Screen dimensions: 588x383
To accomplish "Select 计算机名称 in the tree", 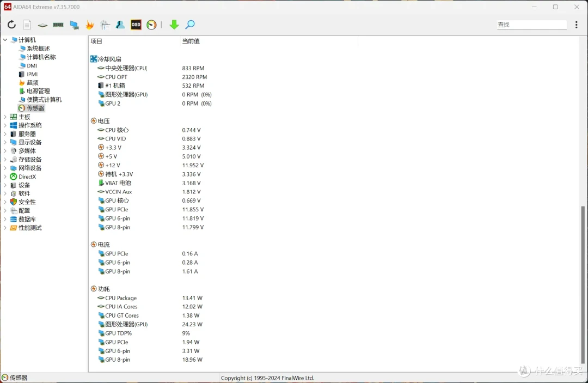I will click(x=41, y=57).
